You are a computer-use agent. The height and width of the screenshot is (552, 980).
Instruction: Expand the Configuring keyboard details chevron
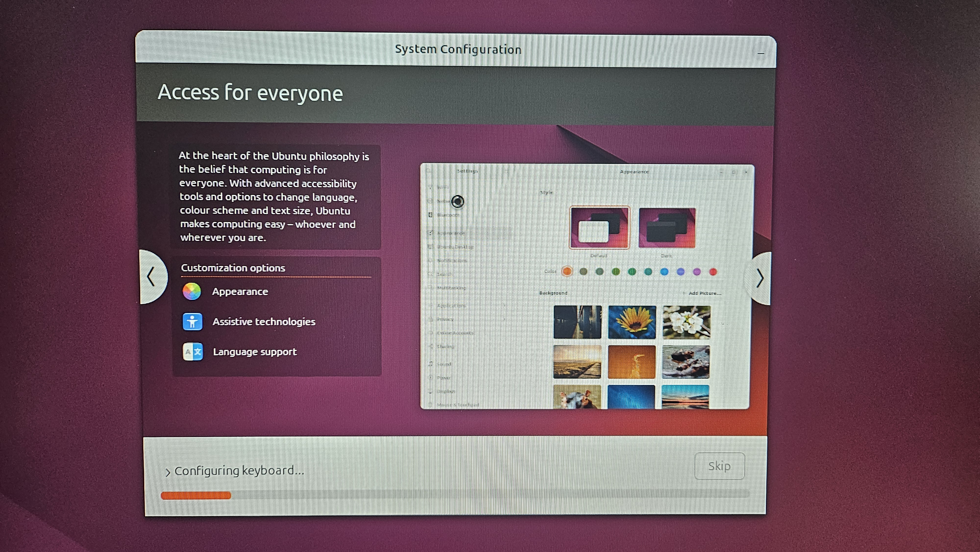[x=167, y=472]
